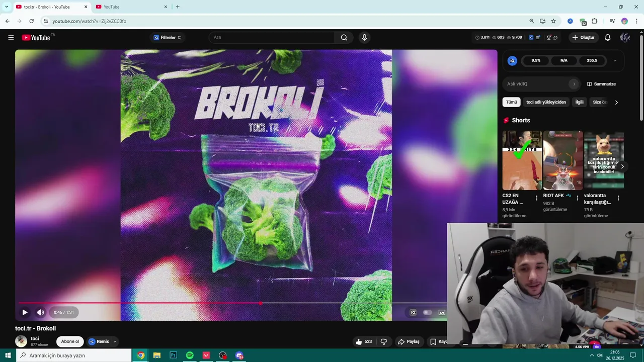
Task: Bookmark this page with the star icon
Action: tap(553, 21)
